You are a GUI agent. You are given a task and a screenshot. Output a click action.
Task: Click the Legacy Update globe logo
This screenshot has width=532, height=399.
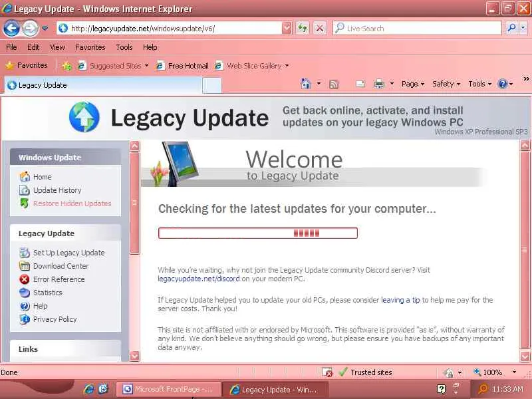84,117
